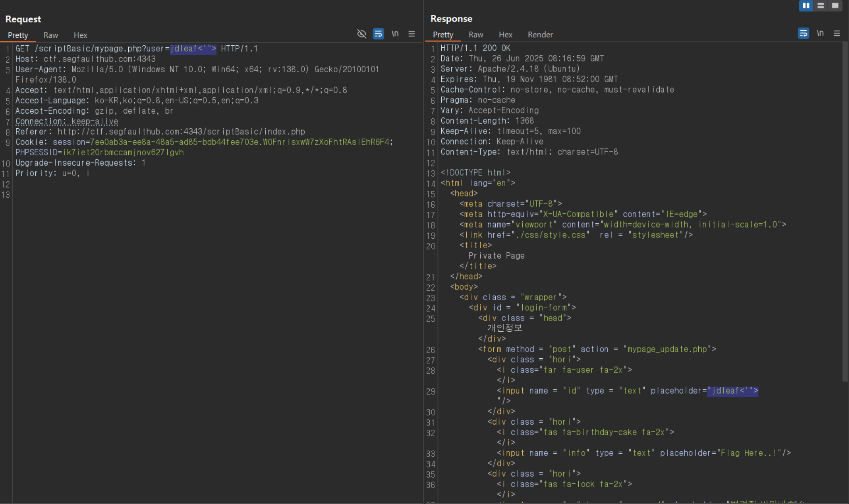This screenshot has width=849, height=504.
Task: Click the session cookie value
Action: coord(240,142)
